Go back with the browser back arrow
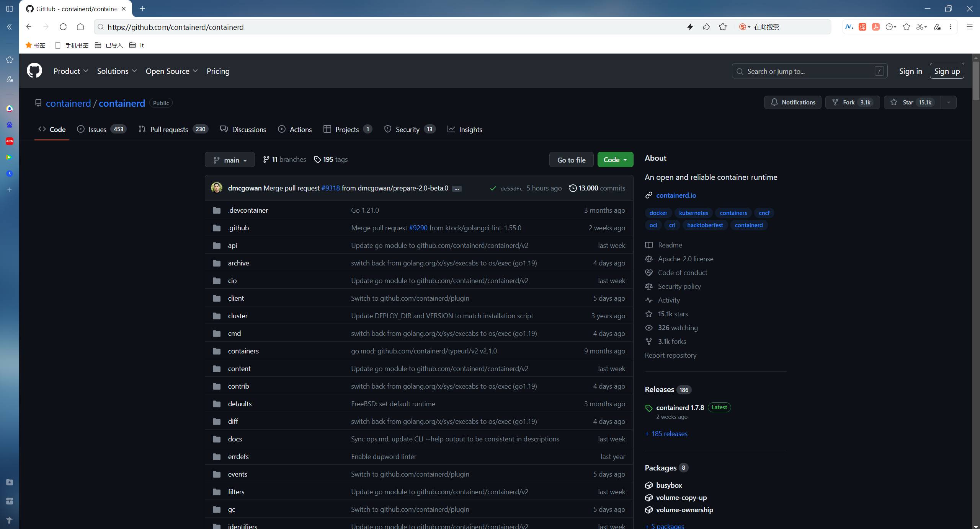The width and height of the screenshot is (980, 529). 29,27
